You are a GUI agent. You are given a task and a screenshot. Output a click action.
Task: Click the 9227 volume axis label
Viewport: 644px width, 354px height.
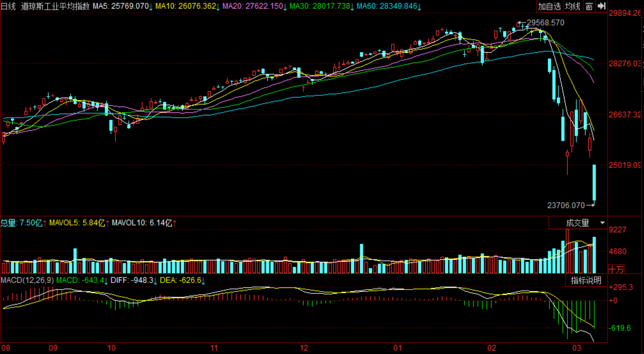[x=618, y=230]
